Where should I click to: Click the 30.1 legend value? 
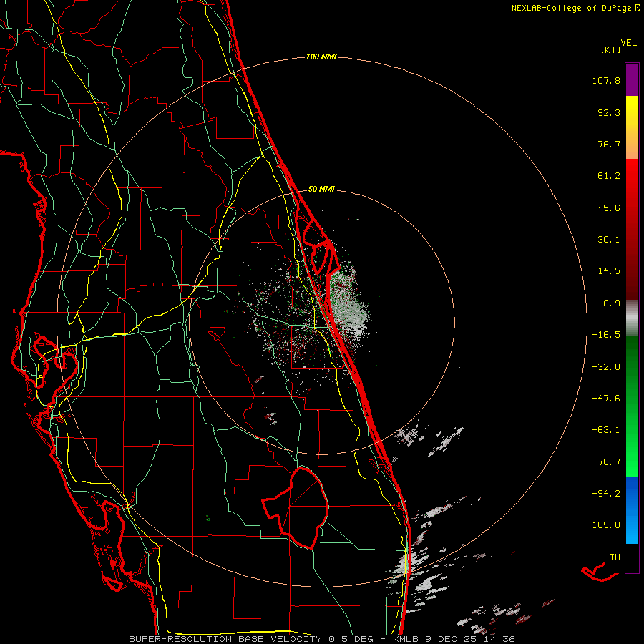click(x=609, y=240)
